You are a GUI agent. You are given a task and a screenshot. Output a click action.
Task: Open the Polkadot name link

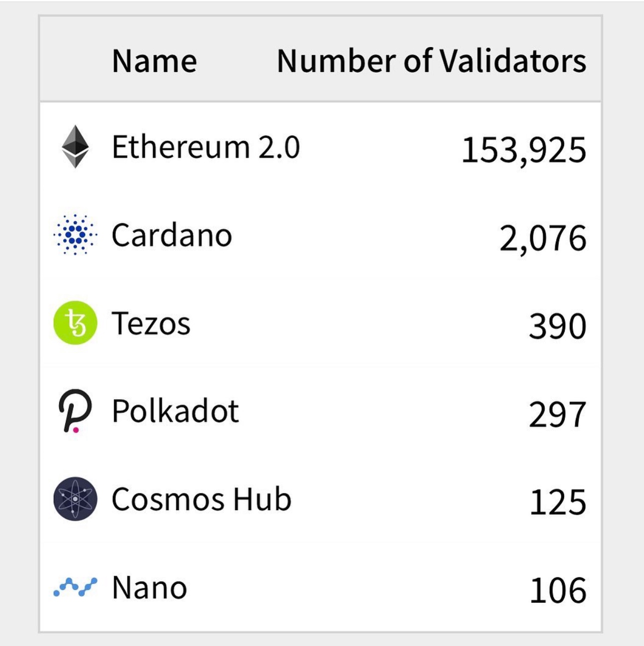tap(175, 411)
